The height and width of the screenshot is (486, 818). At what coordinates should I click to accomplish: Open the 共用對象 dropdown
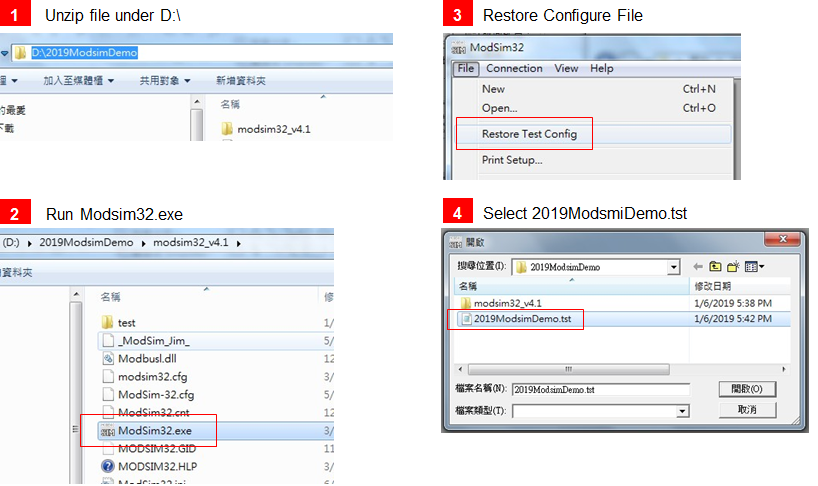point(165,81)
